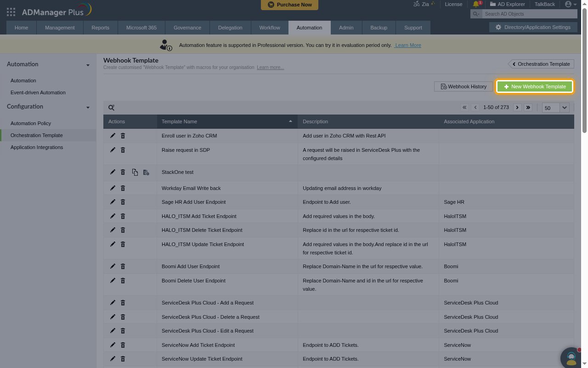
Task: Go back to Orchestration Template
Action: [x=541, y=64]
